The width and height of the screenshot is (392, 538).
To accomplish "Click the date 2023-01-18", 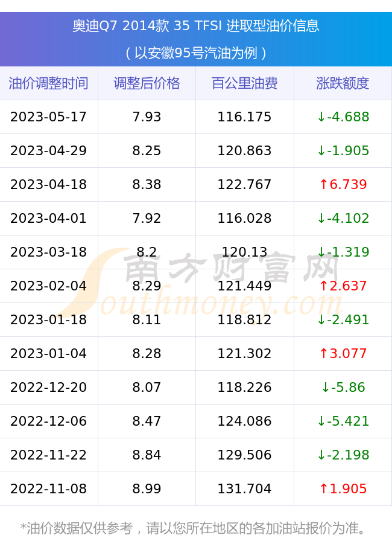I will (x=49, y=320).
